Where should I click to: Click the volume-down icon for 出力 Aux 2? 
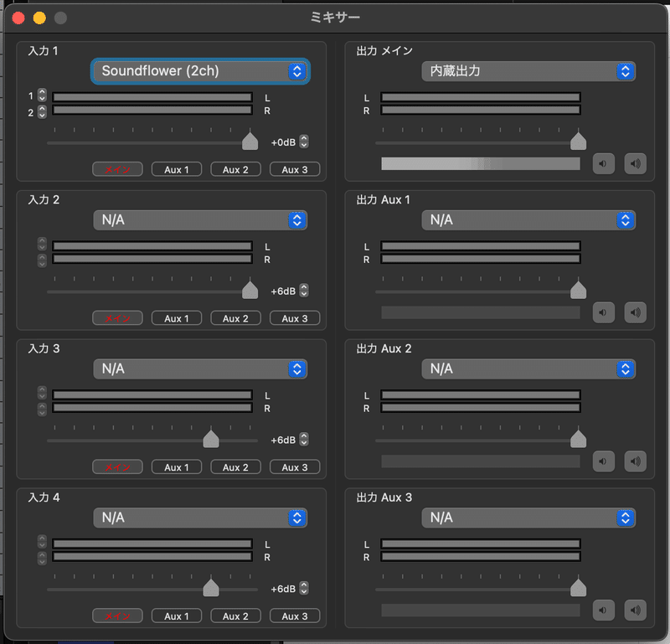point(603,461)
